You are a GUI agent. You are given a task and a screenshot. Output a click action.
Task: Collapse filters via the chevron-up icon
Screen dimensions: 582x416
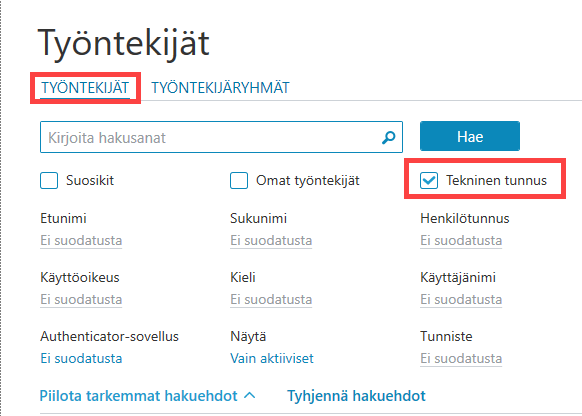(250, 396)
